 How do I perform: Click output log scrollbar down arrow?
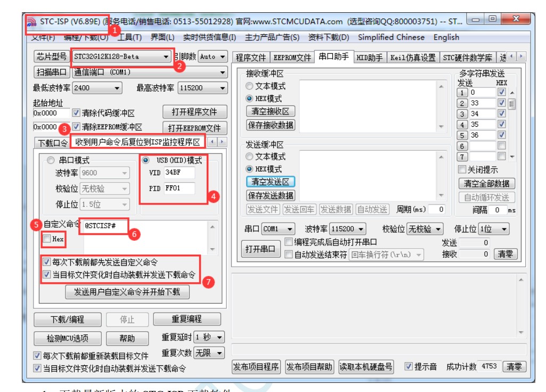521,333
